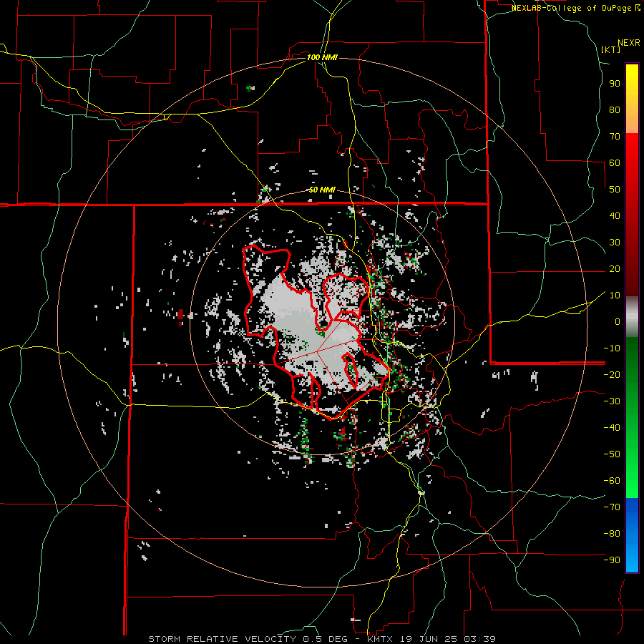Select the -70 value on the velocity scale
The image size is (644, 644).
612,507
